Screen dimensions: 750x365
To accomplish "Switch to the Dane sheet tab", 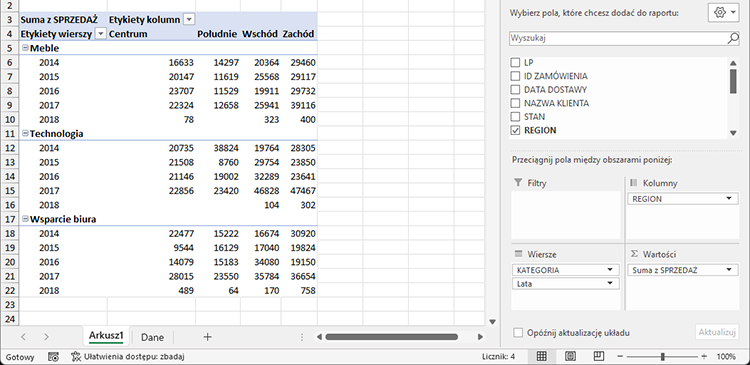I will pyautogui.click(x=152, y=337).
